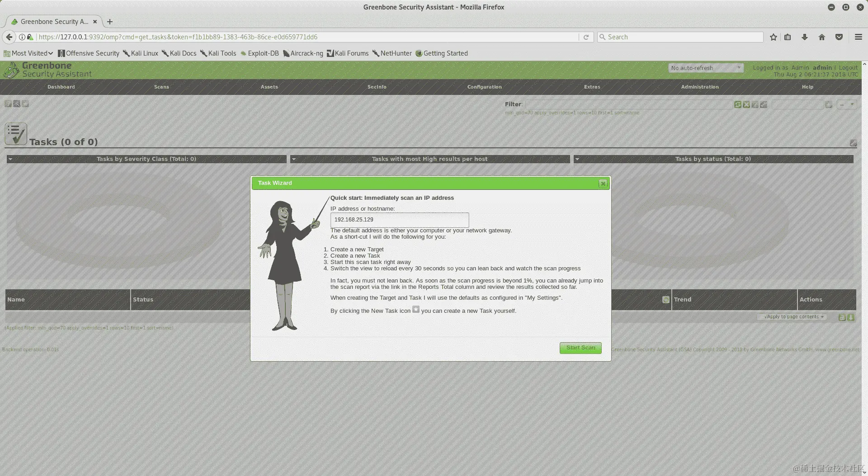Open the Scans menu
The image size is (868, 476).
pyautogui.click(x=161, y=87)
